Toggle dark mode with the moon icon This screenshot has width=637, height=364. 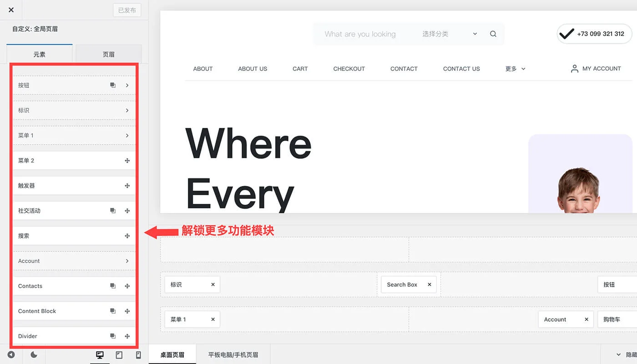pos(34,355)
